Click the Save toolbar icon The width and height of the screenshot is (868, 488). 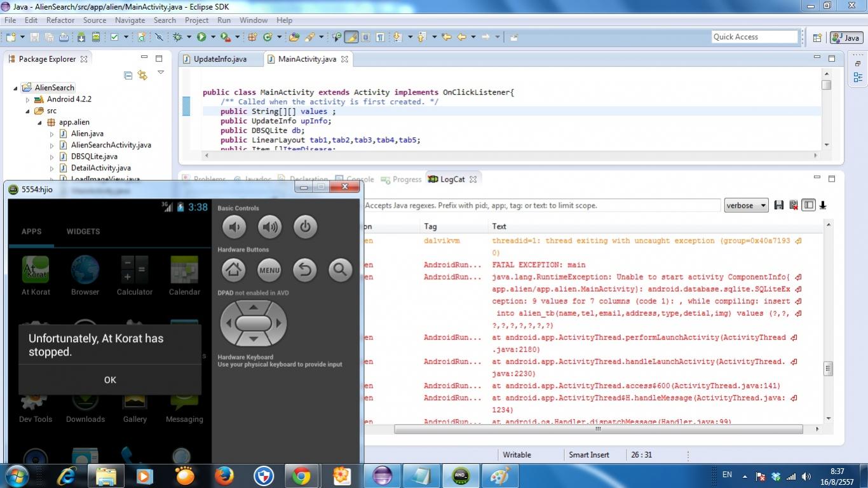tap(34, 37)
